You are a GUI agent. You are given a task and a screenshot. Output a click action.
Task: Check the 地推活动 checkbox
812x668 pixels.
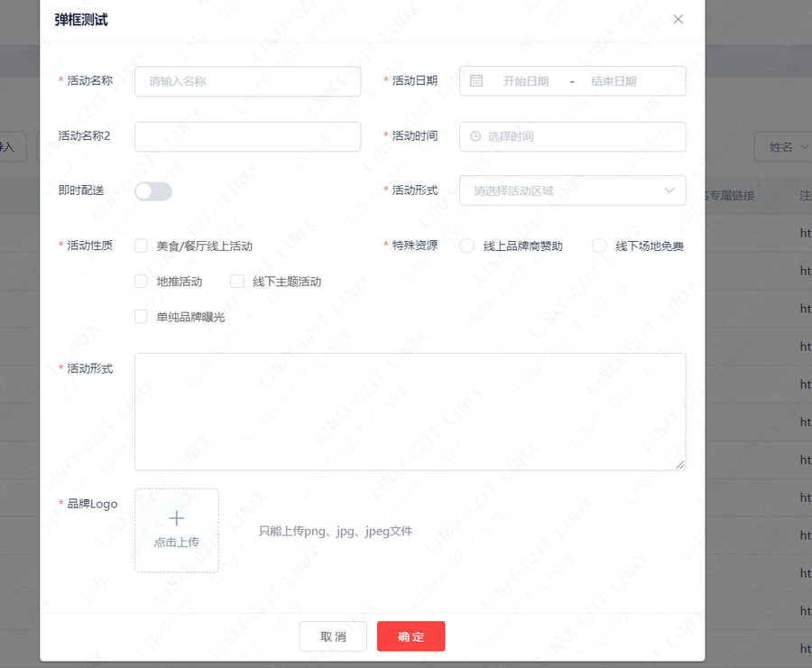pos(141,281)
